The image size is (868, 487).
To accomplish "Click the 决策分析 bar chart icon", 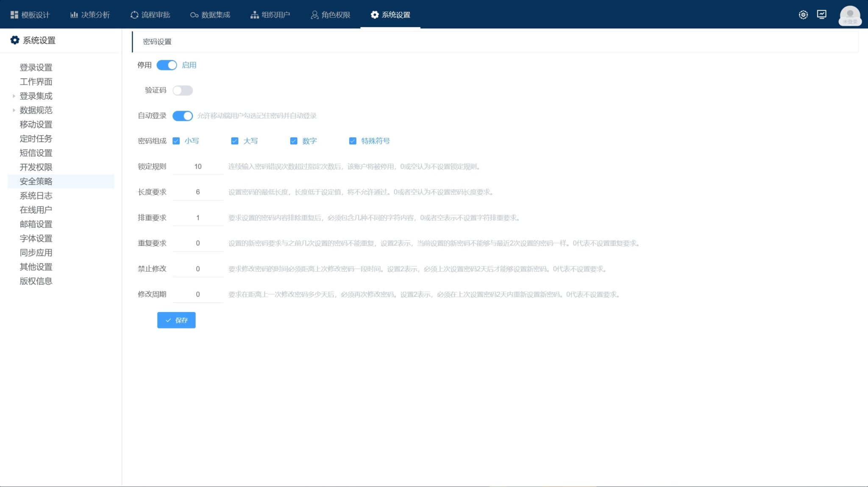I will point(74,15).
